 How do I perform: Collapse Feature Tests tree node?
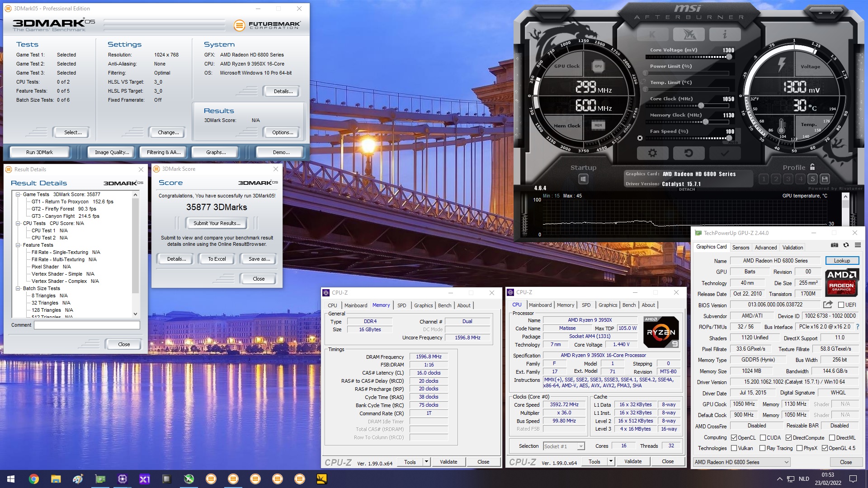[18, 245]
